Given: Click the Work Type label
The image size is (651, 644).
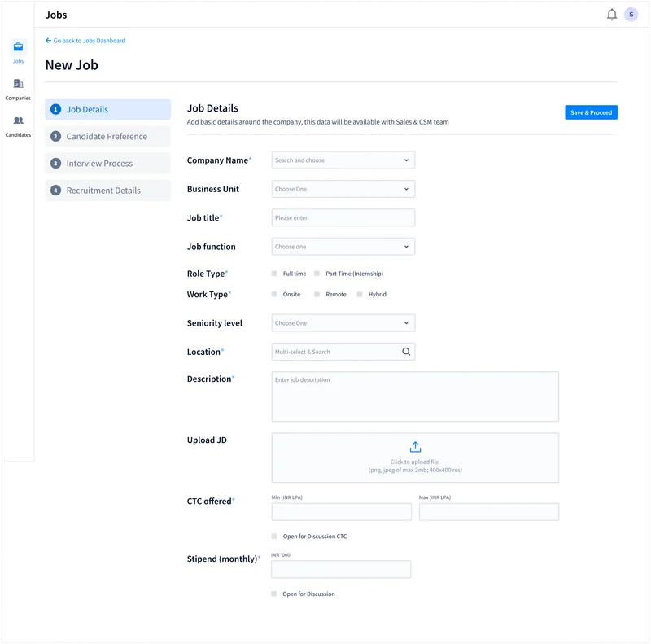Looking at the screenshot, I should pyautogui.click(x=208, y=295).
